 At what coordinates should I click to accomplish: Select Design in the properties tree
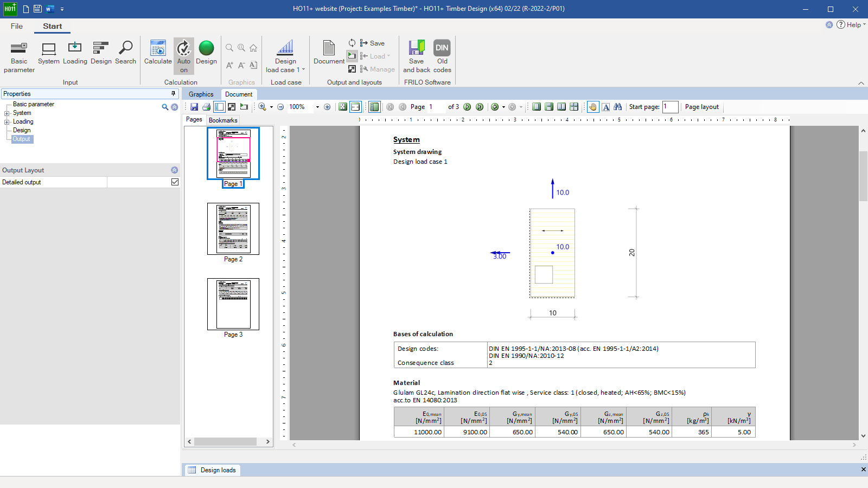22,130
